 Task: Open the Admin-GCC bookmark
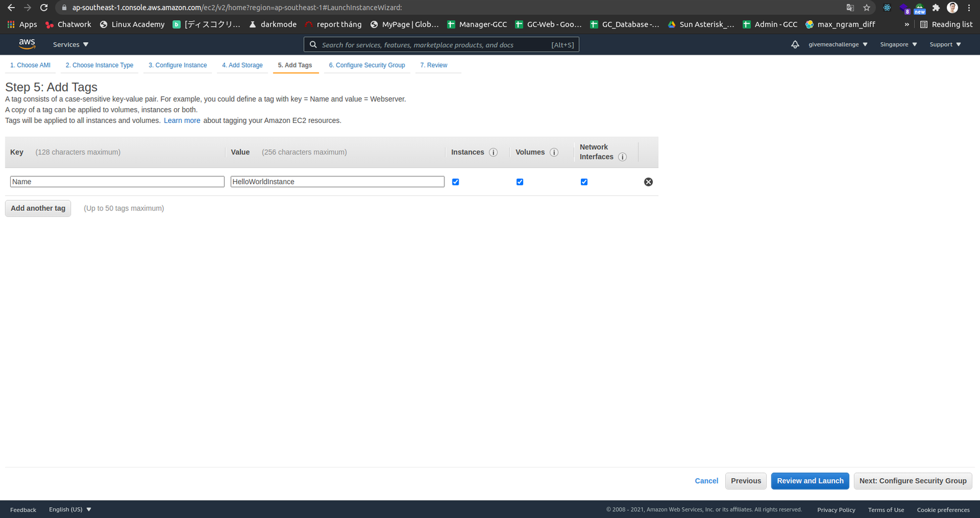click(770, 24)
